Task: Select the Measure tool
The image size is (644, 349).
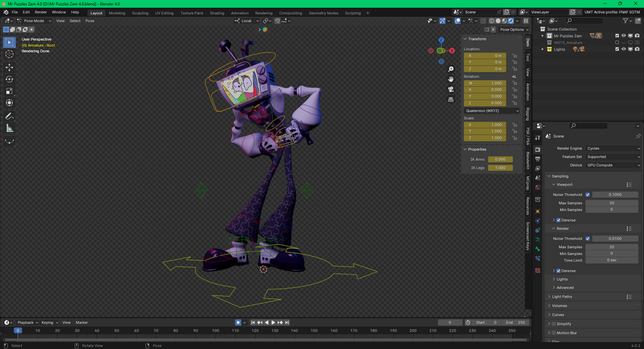Action: pyautogui.click(x=10, y=128)
